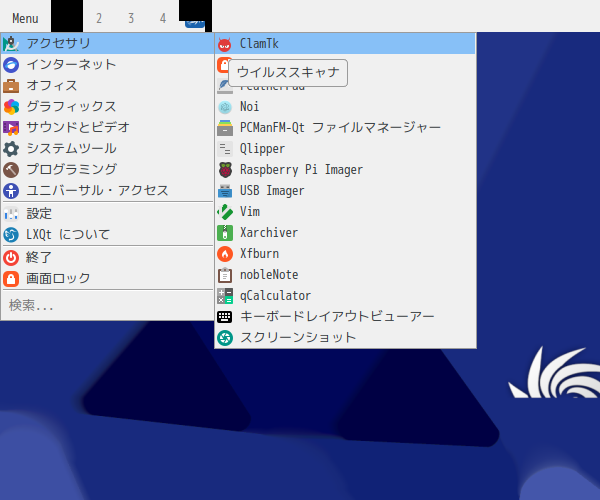This screenshot has width=600, height=500.
Task: Click the Menu button on panel
Action: tap(25, 18)
